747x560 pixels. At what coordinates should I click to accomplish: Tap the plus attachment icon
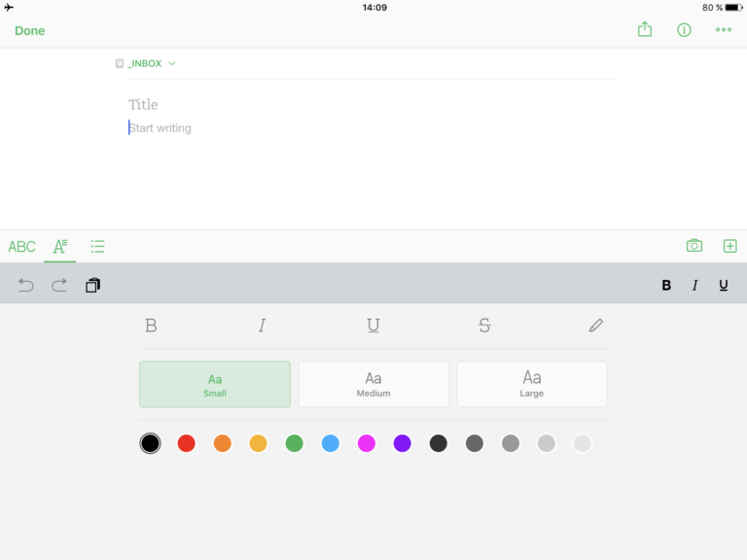tap(729, 246)
